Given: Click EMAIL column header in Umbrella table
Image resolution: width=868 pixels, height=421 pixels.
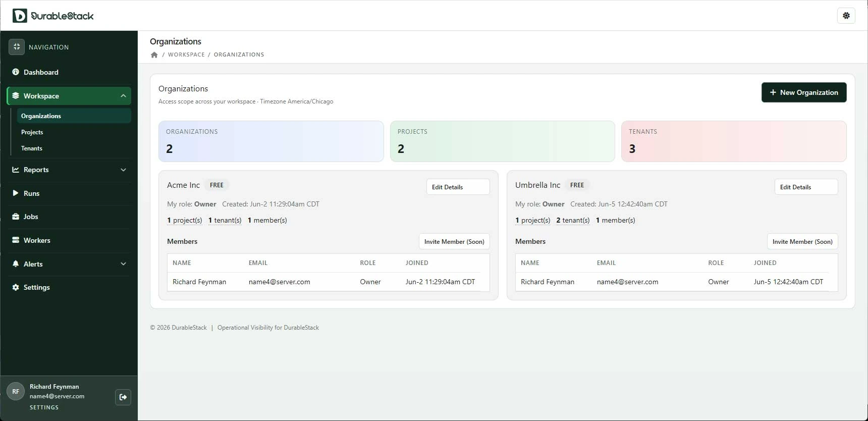Looking at the screenshot, I should coord(606,263).
